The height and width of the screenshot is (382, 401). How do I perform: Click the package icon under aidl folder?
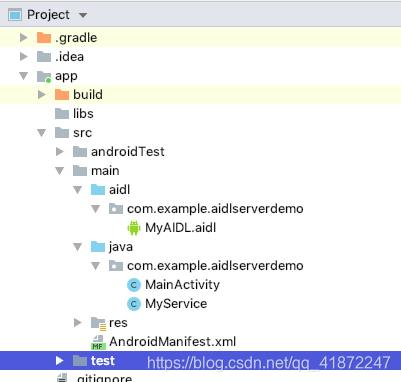point(116,209)
